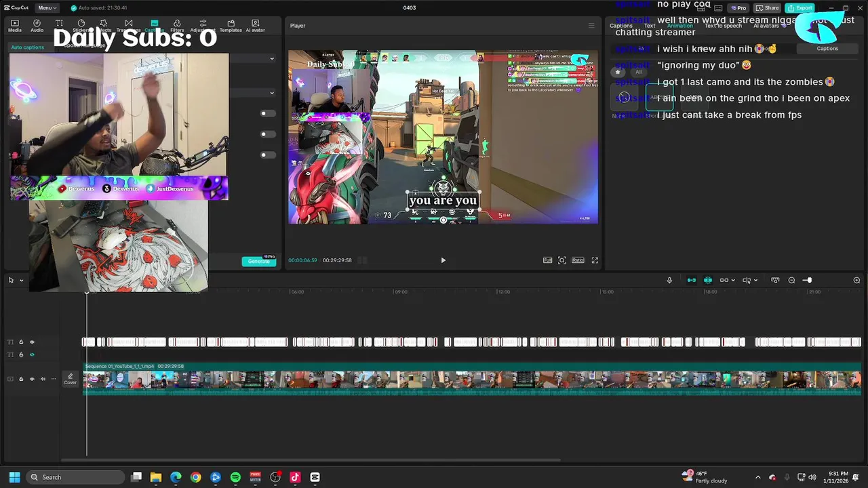
Task: Select the 'you are you' caption in preview
Action: [x=443, y=201]
